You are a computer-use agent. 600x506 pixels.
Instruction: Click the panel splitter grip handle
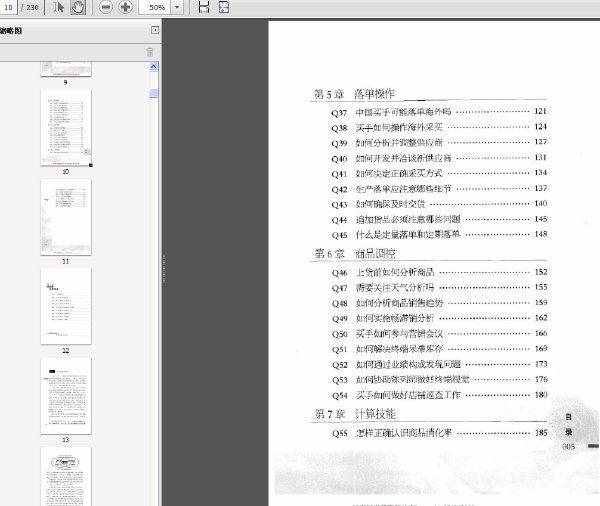pyautogui.click(x=164, y=269)
